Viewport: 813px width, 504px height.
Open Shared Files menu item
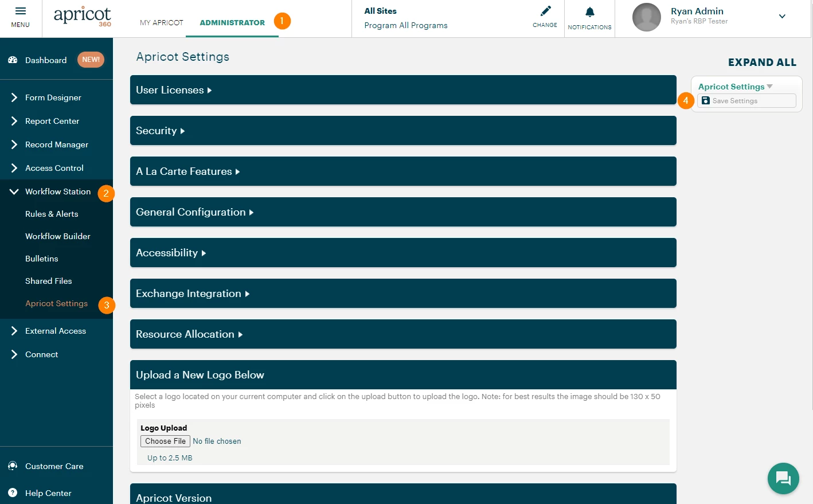[49, 281]
